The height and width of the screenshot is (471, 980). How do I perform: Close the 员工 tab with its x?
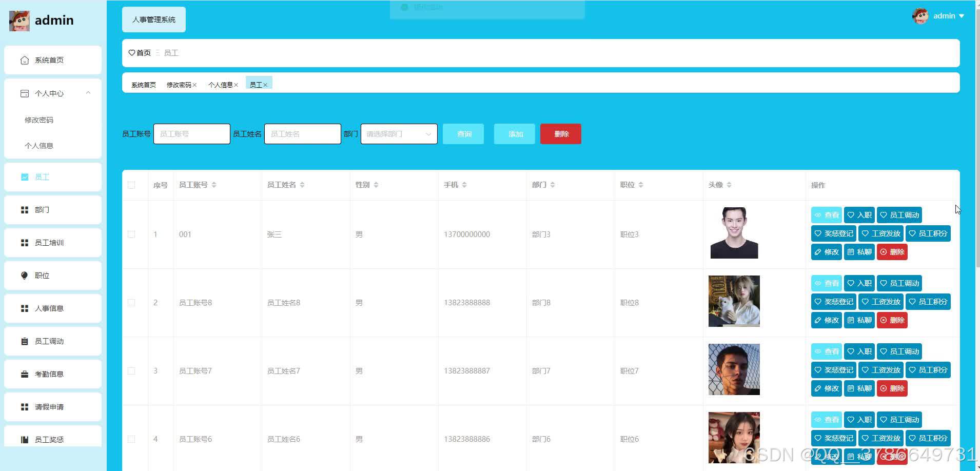click(265, 85)
